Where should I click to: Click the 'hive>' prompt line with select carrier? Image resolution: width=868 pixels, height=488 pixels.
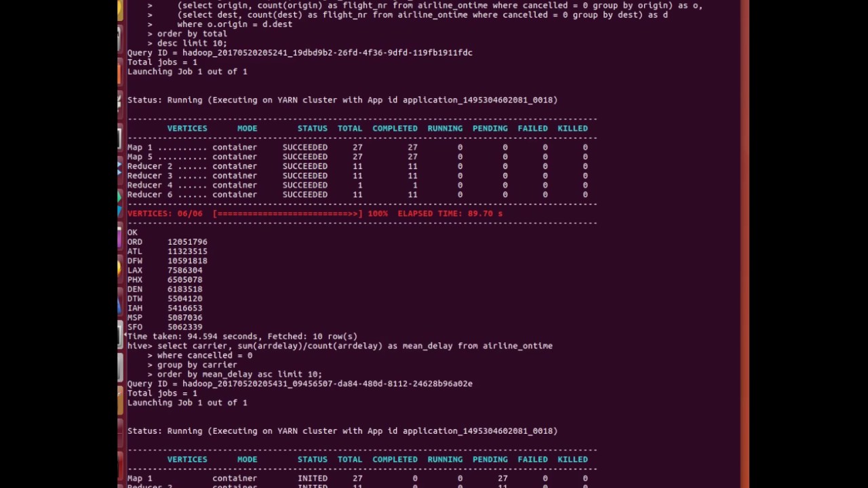340,346
